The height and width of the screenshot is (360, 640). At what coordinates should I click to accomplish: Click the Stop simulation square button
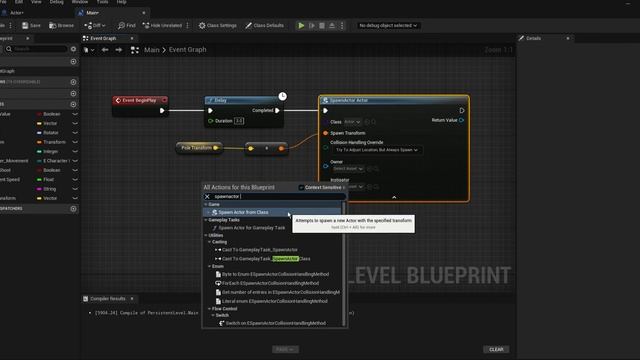tap(322, 25)
